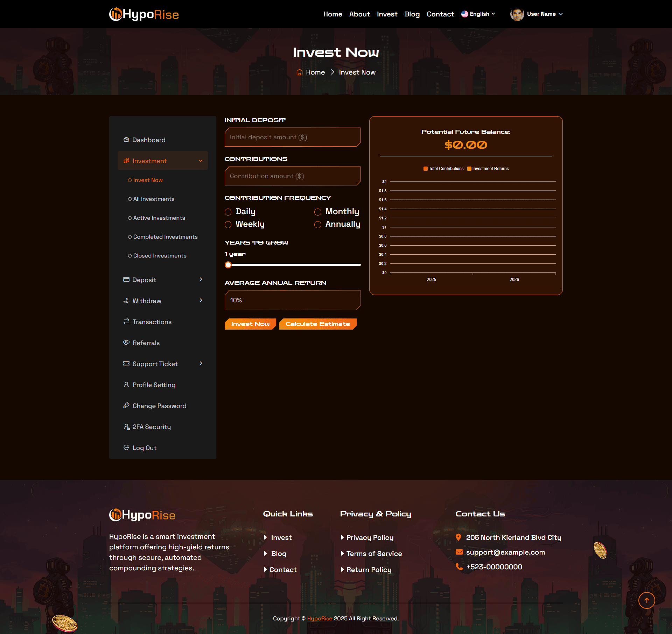The height and width of the screenshot is (634, 672).
Task: Click the Invest Now orange button
Action: (250, 324)
